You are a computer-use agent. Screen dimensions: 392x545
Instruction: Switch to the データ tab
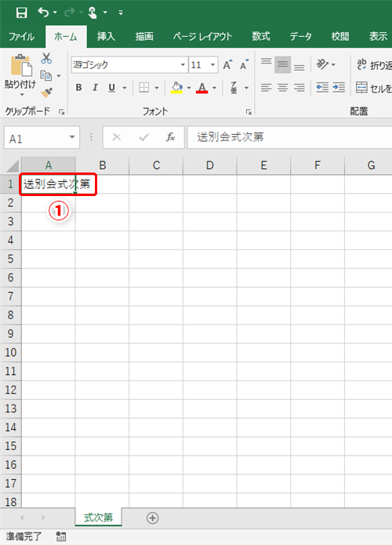(x=301, y=36)
